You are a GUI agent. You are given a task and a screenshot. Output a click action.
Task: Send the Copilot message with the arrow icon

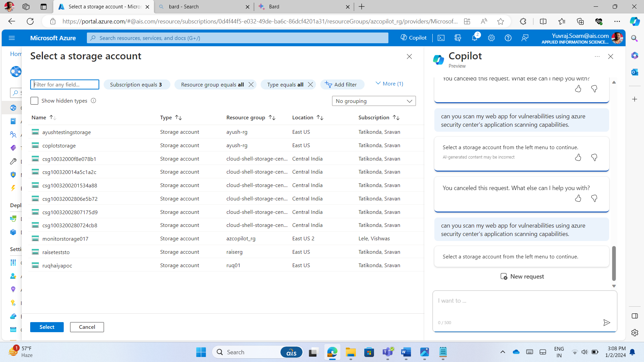click(x=606, y=322)
